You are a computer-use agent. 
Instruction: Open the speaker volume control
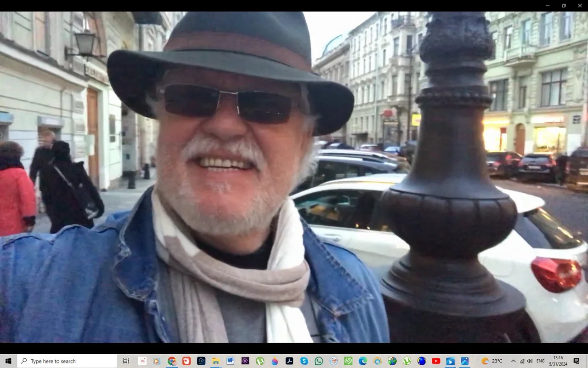point(530,361)
